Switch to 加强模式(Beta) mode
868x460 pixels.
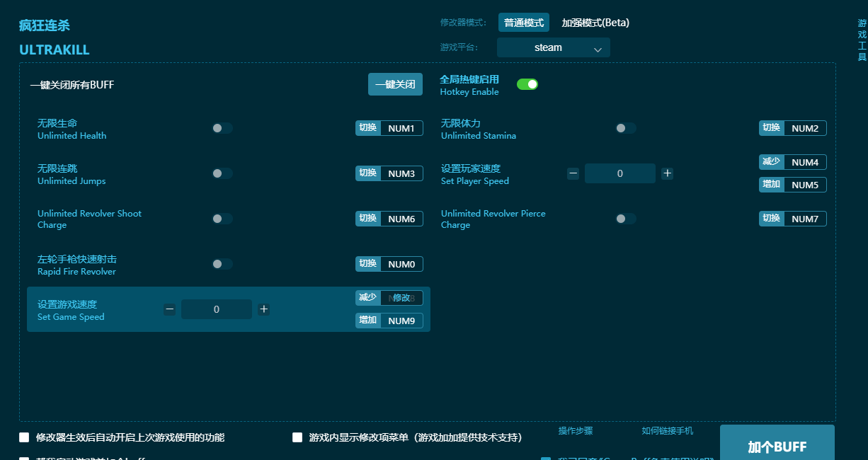[x=596, y=22]
